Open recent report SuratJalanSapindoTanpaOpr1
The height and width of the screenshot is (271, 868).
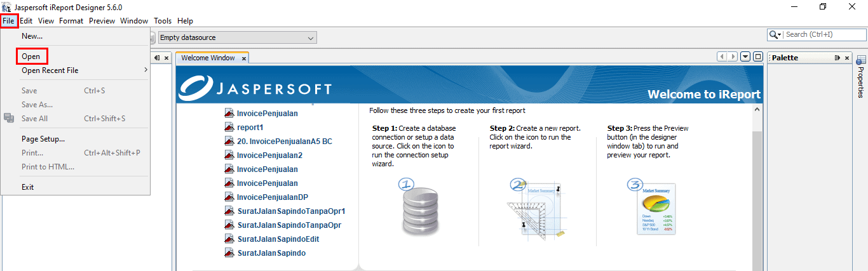(x=291, y=211)
